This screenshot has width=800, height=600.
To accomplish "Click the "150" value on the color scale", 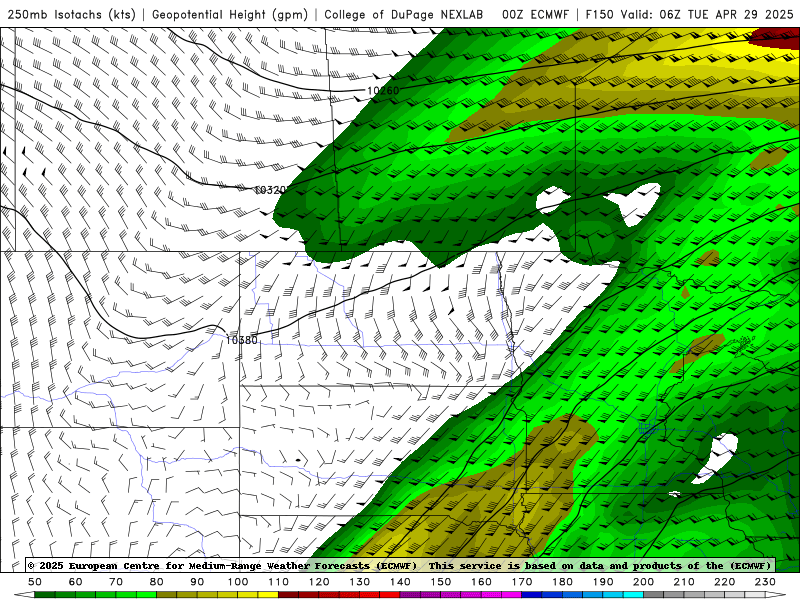I will pyautogui.click(x=441, y=582).
